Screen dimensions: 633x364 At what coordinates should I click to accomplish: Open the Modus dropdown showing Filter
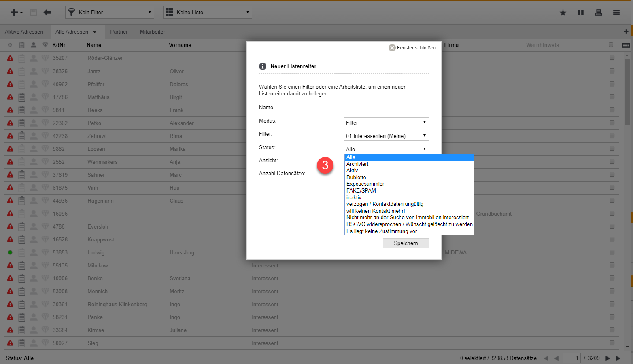pos(386,123)
